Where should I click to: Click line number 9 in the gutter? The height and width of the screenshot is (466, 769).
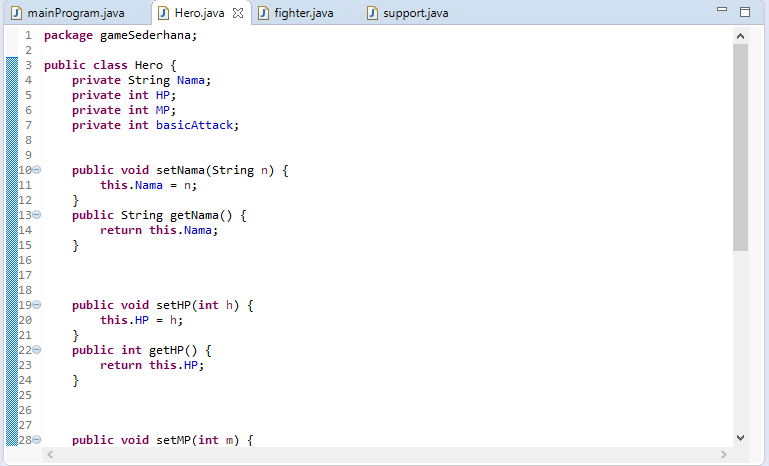(28, 155)
